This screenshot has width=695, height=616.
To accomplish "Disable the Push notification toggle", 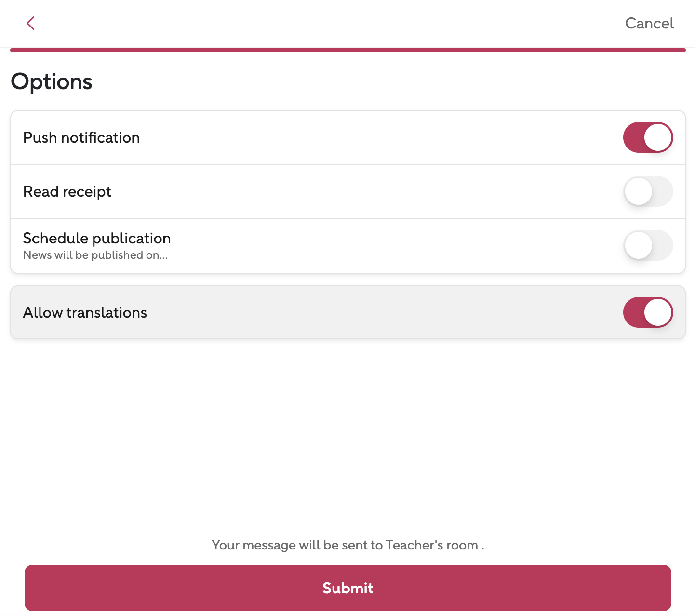I will tap(648, 137).
